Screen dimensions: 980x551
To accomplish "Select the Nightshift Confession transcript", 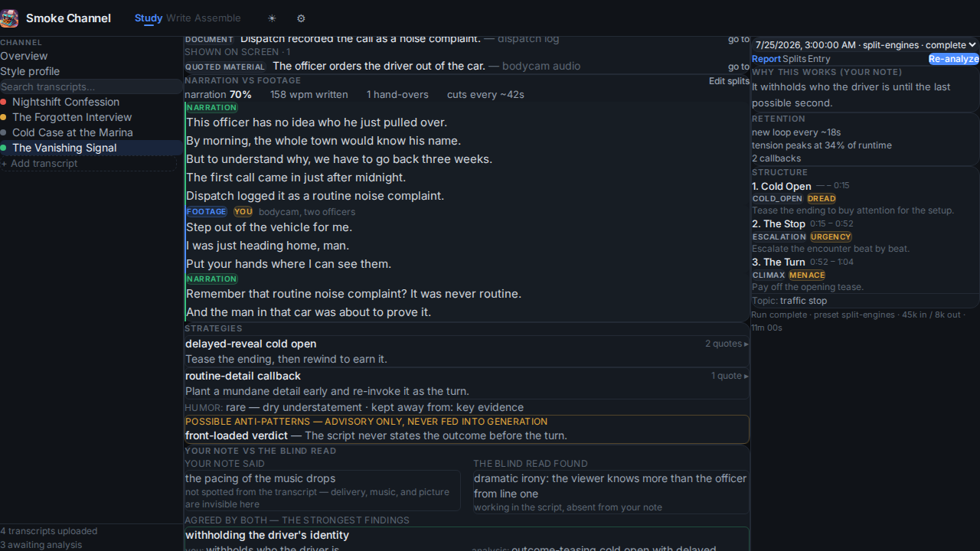I will 91,102.
